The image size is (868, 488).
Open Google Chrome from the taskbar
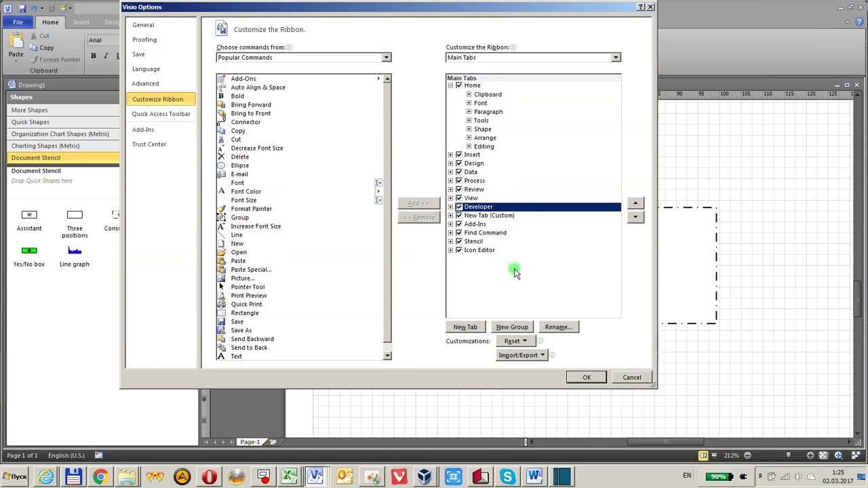click(x=100, y=477)
